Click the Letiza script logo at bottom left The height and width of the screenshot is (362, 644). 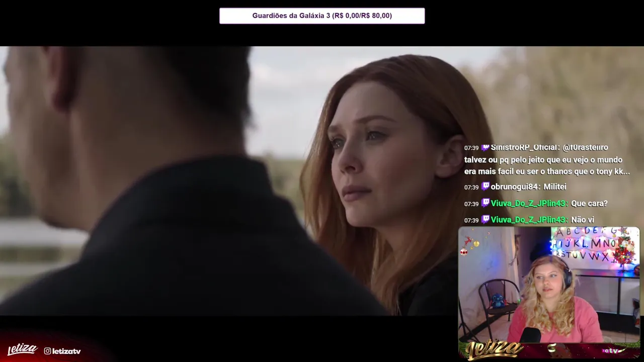(x=23, y=349)
